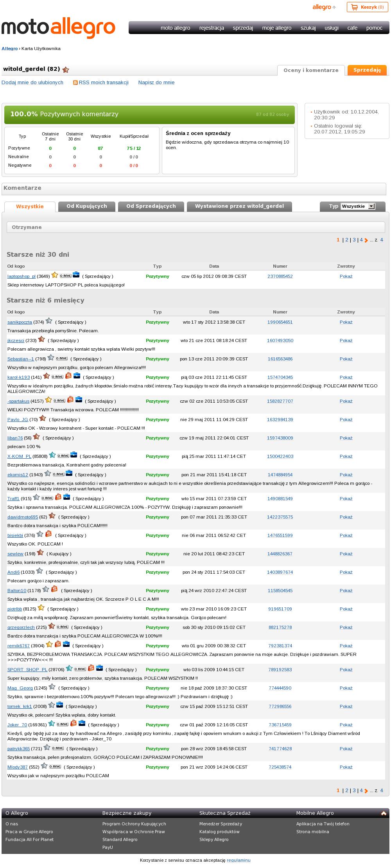
Task: Open RSS moich transakcji link
Action: point(104,83)
